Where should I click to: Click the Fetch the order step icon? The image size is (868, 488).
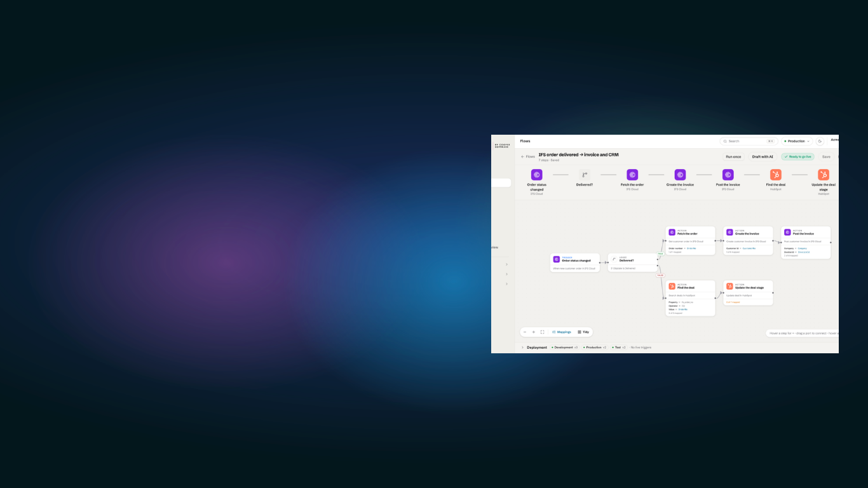pos(632,175)
